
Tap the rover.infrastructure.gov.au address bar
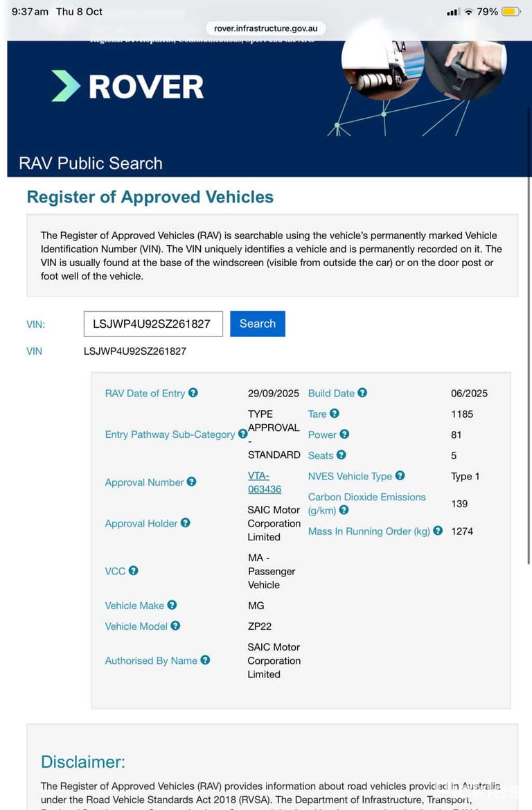(266, 28)
